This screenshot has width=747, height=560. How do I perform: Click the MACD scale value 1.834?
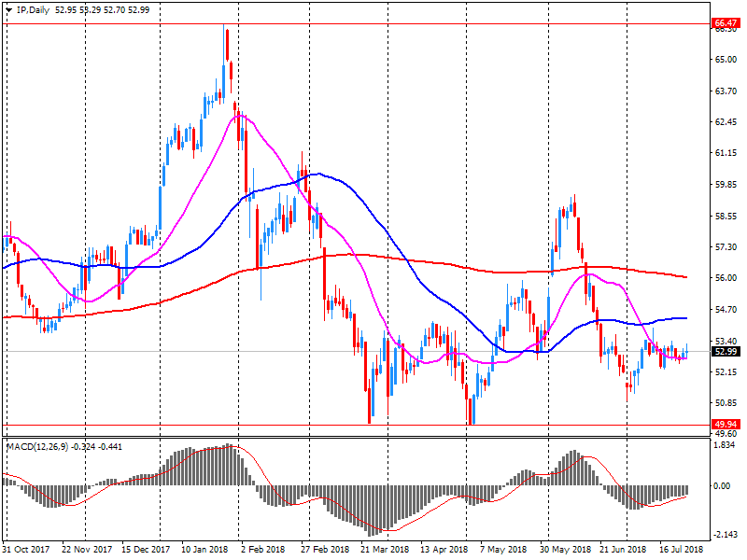(725, 445)
